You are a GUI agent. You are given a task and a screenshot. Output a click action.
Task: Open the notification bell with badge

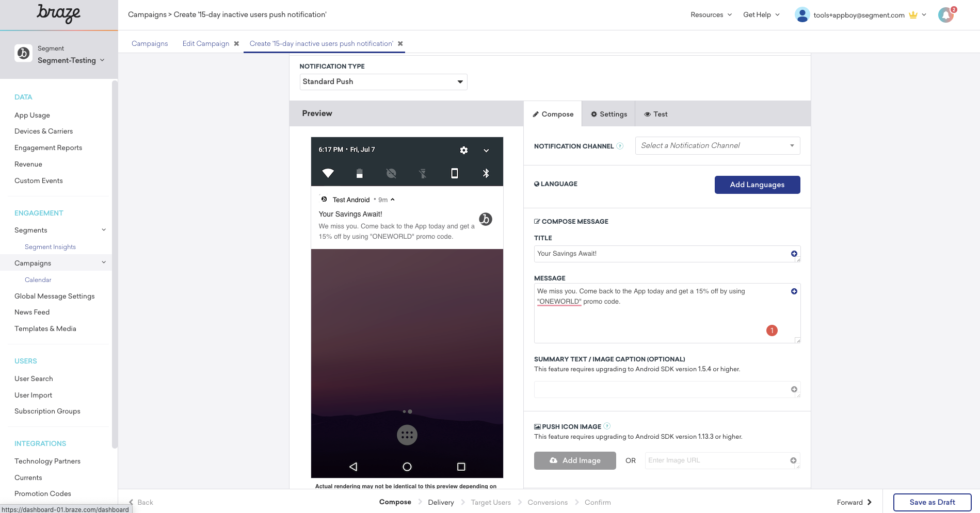[945, 14]
